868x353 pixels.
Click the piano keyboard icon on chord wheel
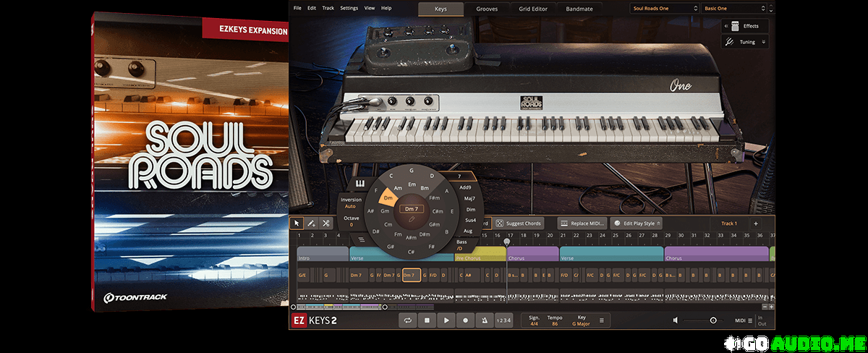click(x=359, y=183)
